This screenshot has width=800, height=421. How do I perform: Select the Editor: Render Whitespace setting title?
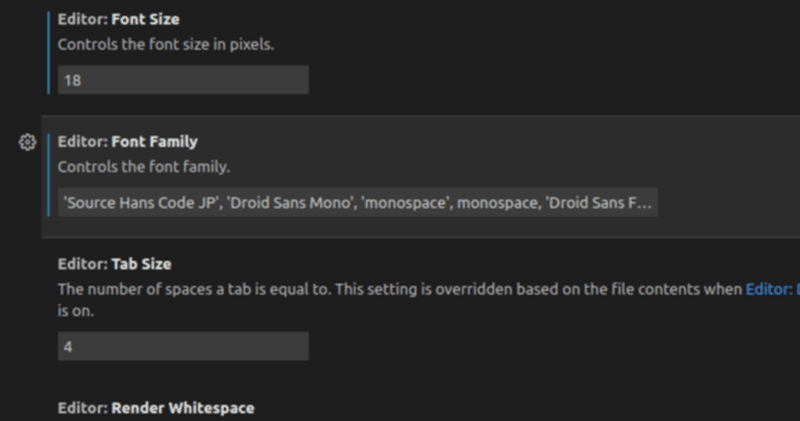click(x=155, y=408)
